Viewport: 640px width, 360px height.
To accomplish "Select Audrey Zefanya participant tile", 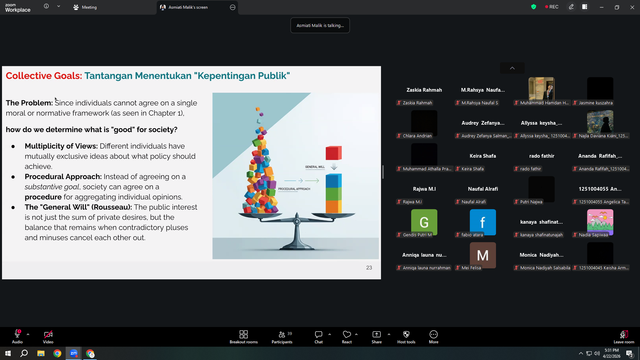I will pyautogui.click(x=483, y=124).
